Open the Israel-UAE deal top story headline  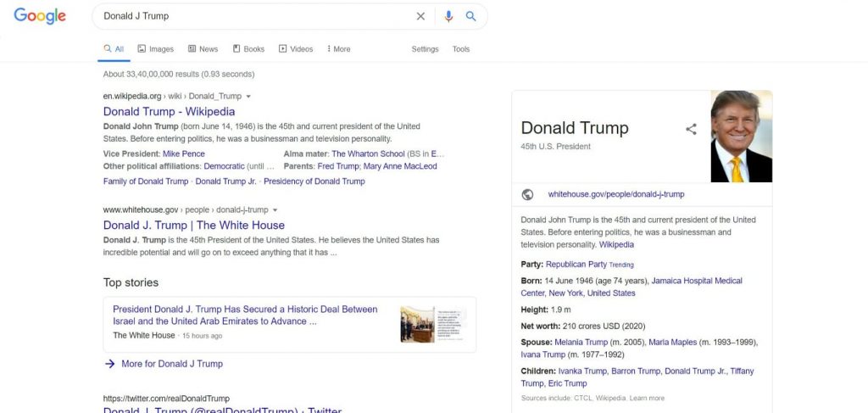[x=245, y=315]
